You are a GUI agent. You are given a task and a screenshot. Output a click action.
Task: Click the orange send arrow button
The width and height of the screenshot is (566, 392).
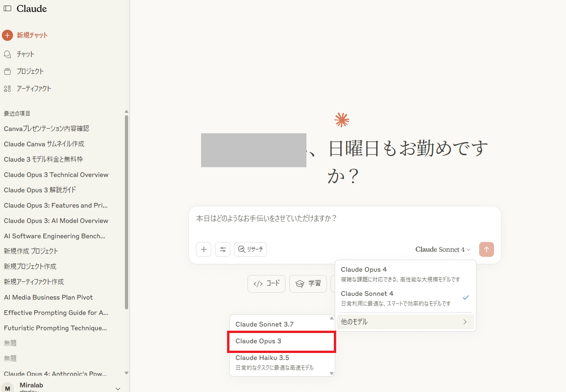487,249
